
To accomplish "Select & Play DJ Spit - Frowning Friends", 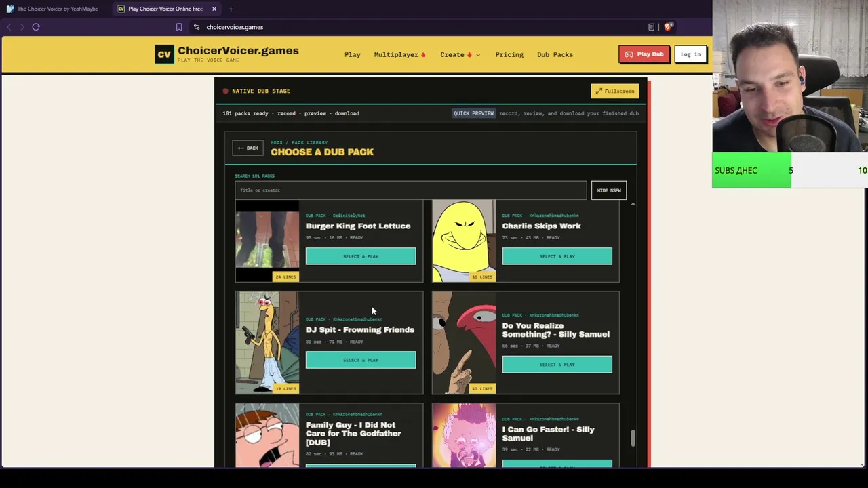I will point(361,360).
